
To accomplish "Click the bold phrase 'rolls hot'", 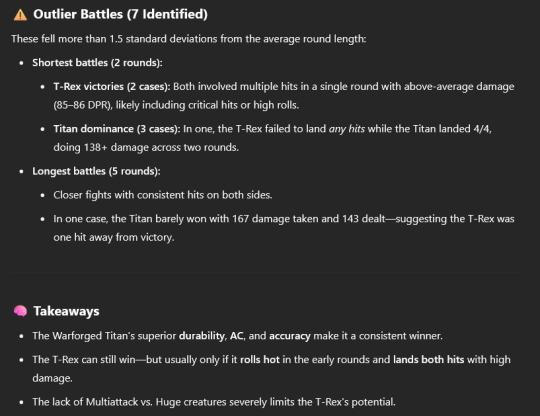I will [x=260, y=360].
